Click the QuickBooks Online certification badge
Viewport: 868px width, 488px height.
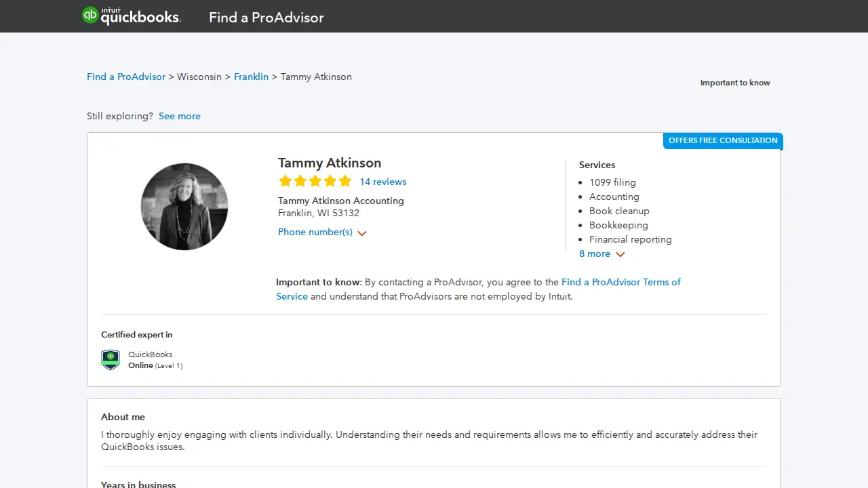pyautogui.click(x=111, y=360)
